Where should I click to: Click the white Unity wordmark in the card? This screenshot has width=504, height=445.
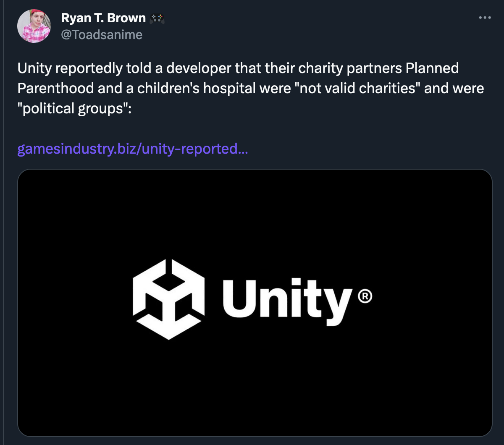pos(286,300)
